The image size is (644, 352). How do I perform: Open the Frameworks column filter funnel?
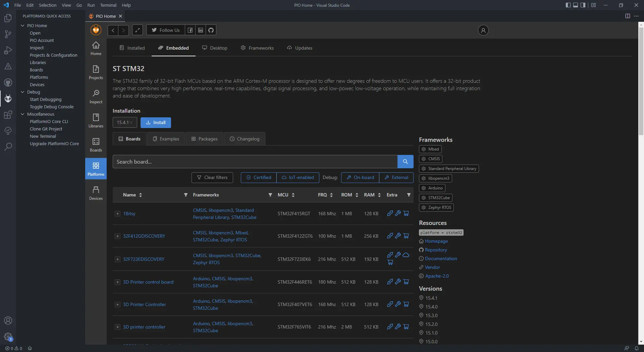coord(270,195)
